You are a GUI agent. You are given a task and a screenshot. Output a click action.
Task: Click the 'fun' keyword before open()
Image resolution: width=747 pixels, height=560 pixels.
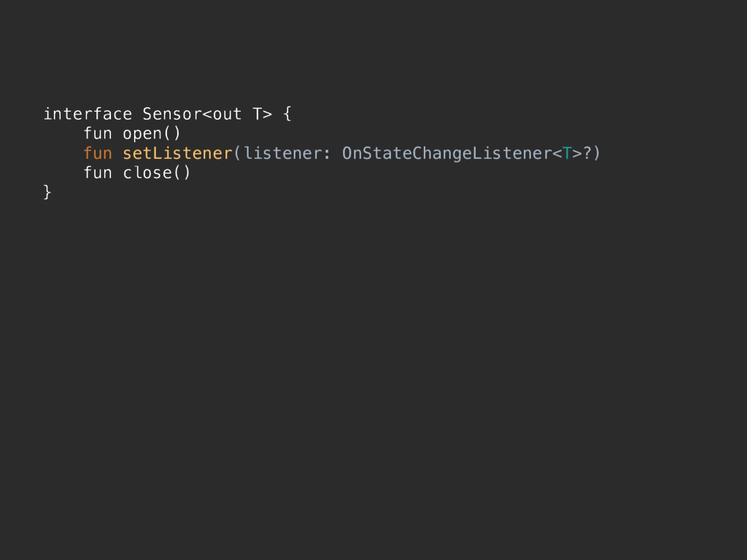[x=98, y=133]
